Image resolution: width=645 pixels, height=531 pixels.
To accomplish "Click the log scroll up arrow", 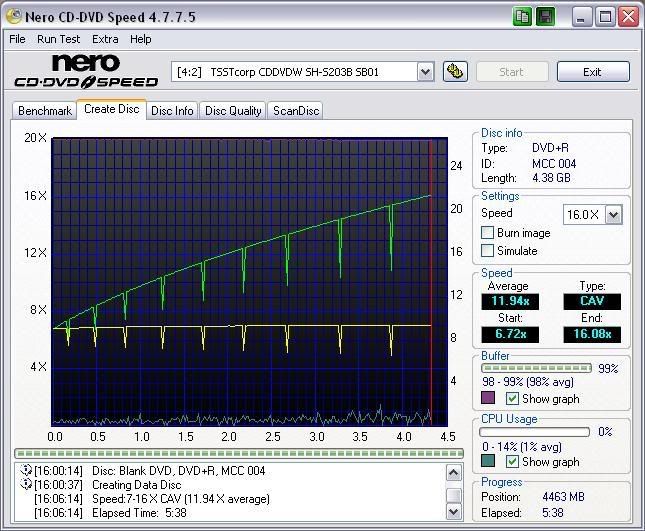I will 453,473.
